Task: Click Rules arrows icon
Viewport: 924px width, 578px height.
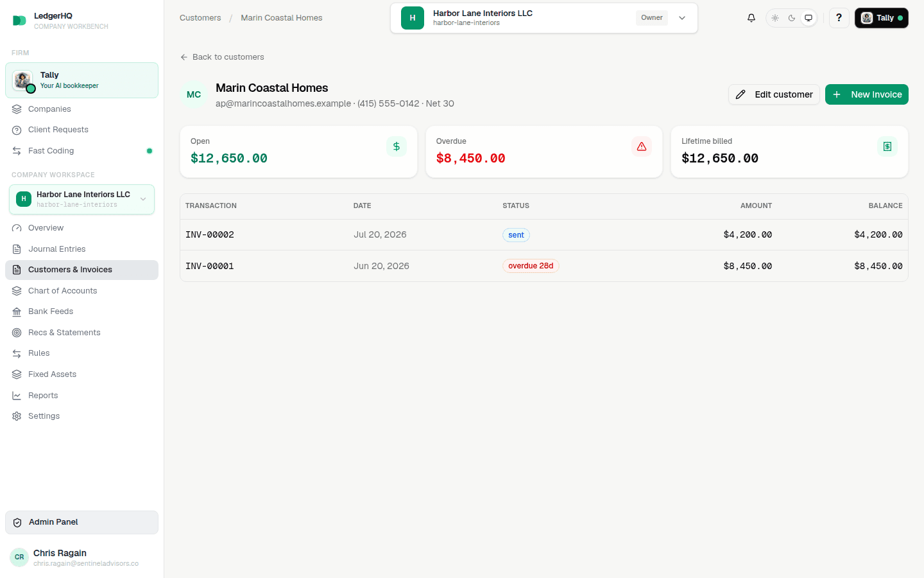Action: pyautogui.click(x=17, y=353)
